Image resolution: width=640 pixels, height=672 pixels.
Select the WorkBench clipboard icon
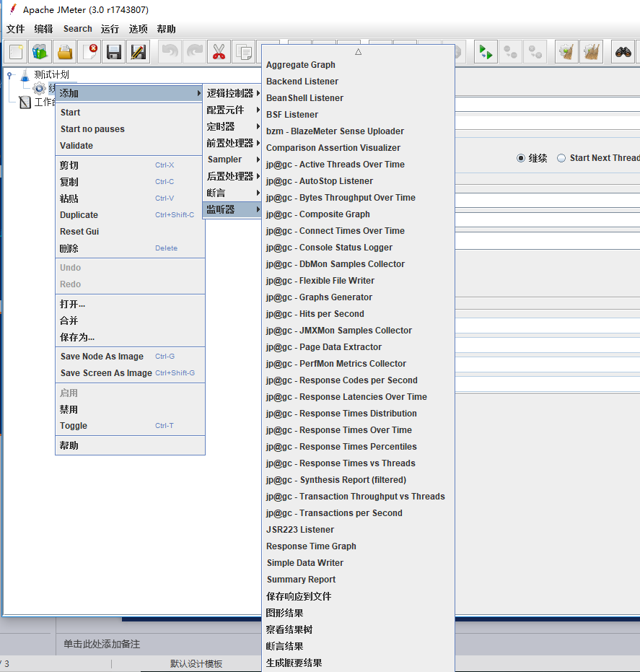pyautogui.click(x=25, y=102)
